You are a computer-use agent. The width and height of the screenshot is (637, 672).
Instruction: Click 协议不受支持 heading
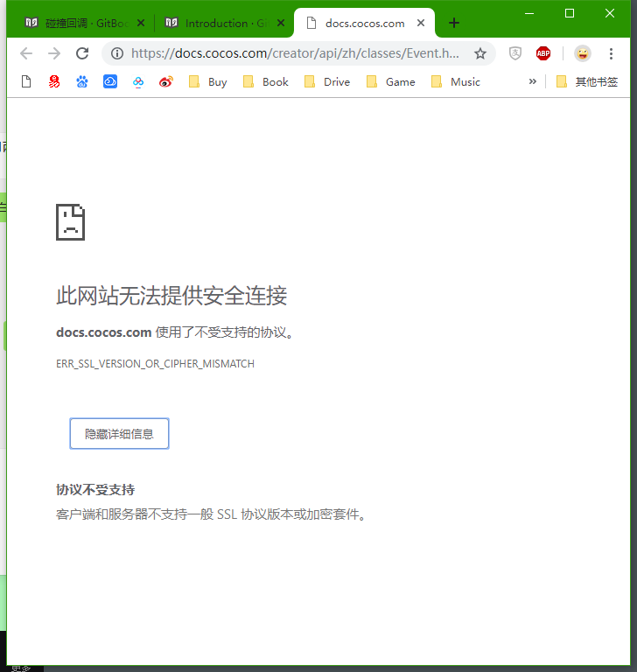[x=95, y=490]
